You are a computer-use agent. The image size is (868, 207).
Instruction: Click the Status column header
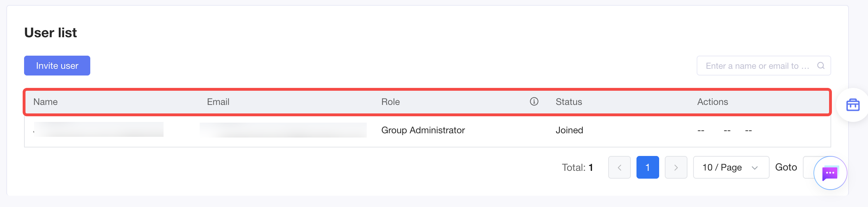point(569,102)
